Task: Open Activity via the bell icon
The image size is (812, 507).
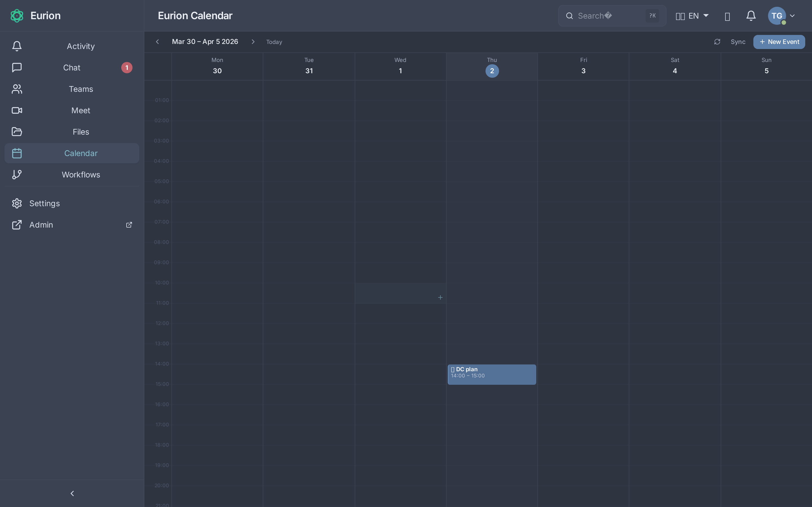Action: (17, 46)
